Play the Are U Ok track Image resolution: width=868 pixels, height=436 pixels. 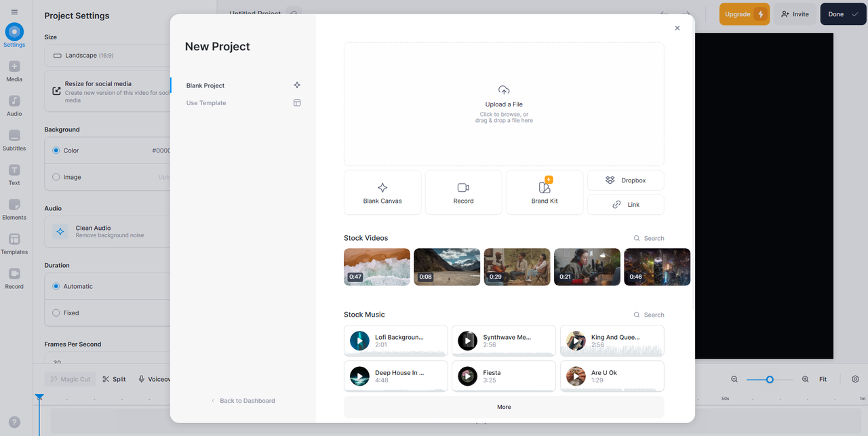point(576,376)
